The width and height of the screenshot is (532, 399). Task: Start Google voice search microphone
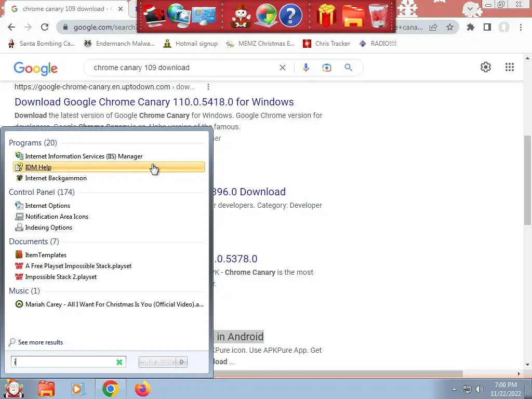(305, 68)
